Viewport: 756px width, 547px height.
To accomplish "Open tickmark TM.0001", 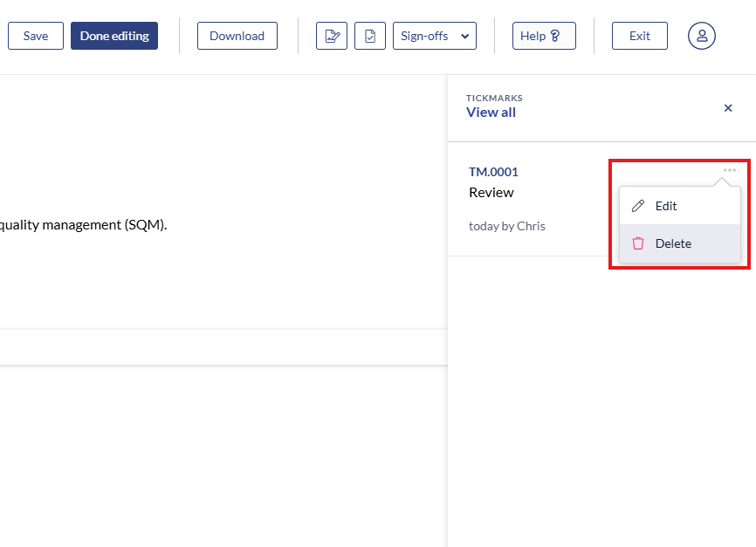I will 493,172.
